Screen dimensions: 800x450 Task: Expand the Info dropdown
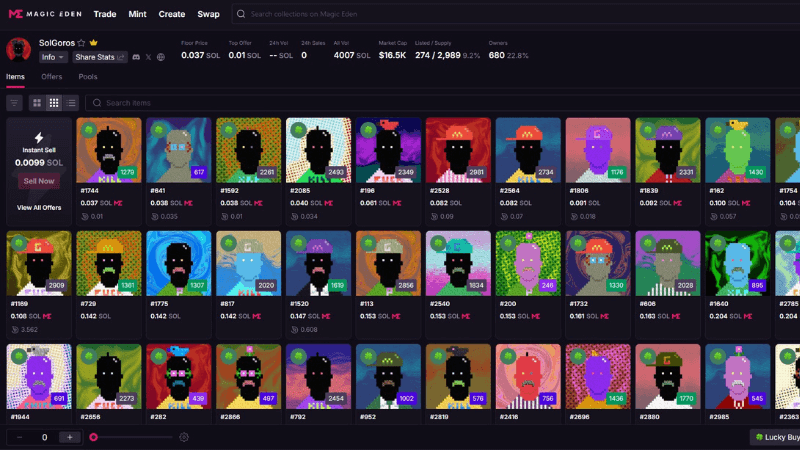pos(53,57)
